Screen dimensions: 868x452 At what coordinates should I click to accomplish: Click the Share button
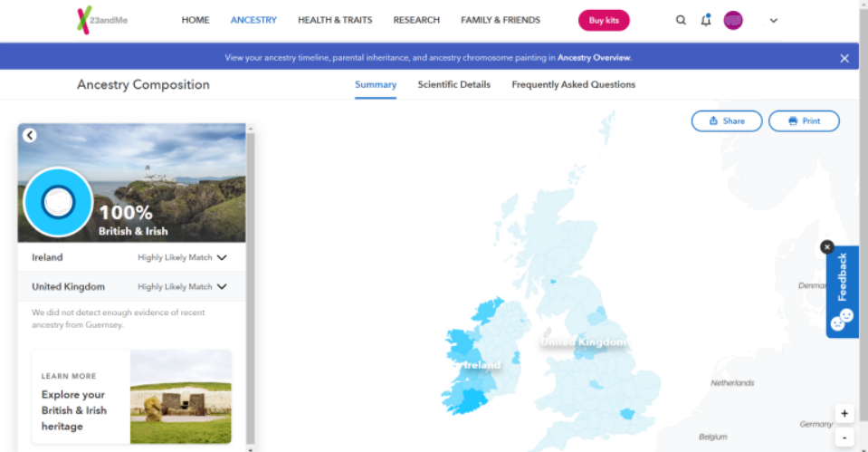click(726, 120)
